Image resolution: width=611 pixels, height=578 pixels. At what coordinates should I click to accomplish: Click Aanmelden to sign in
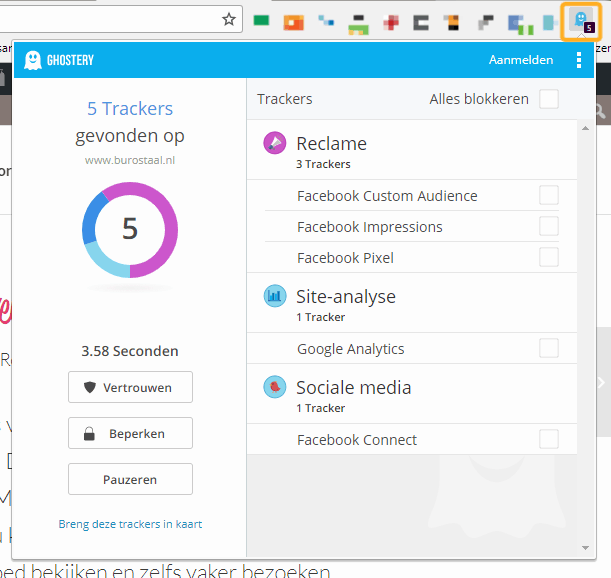click(x=521, y=60)
